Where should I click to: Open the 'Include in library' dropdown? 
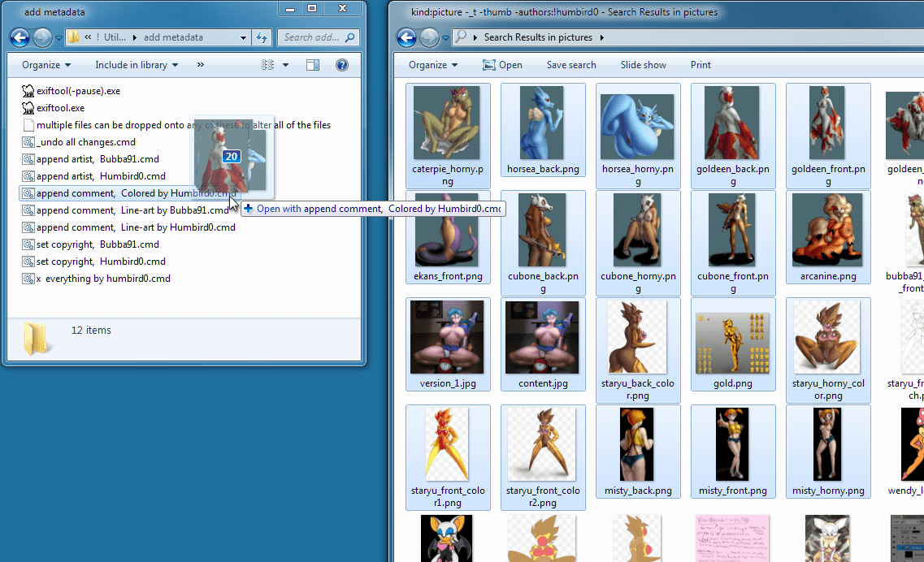pos(136,65)
